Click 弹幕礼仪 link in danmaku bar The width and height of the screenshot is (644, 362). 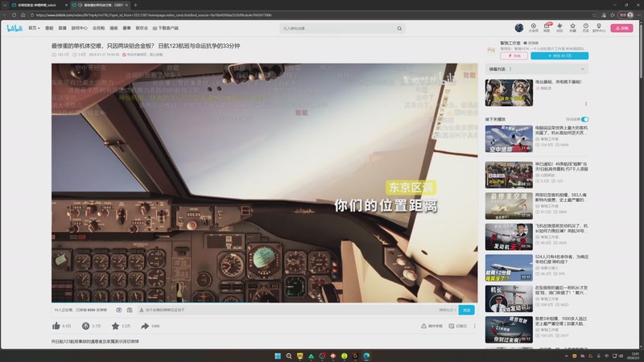coord(448,310)
